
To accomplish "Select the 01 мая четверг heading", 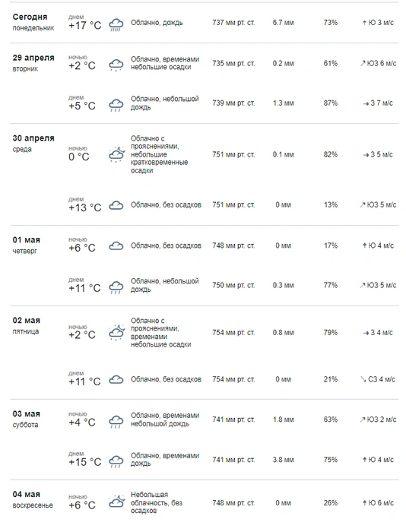I will [x=27, y=245].
